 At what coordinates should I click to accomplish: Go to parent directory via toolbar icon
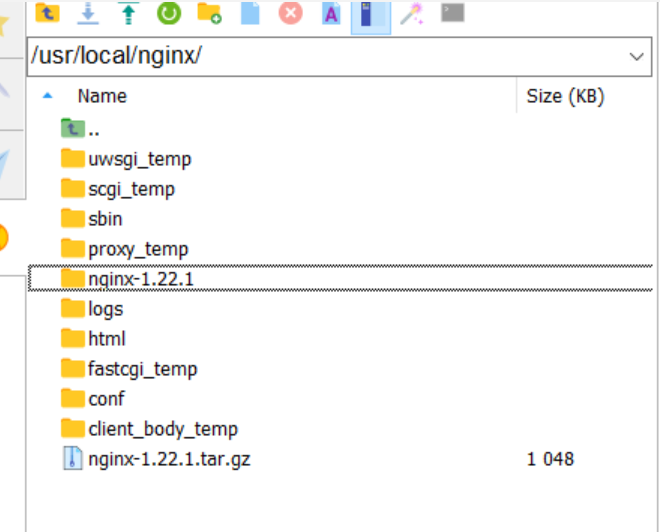pyautogui.click(x=46, y=12)
